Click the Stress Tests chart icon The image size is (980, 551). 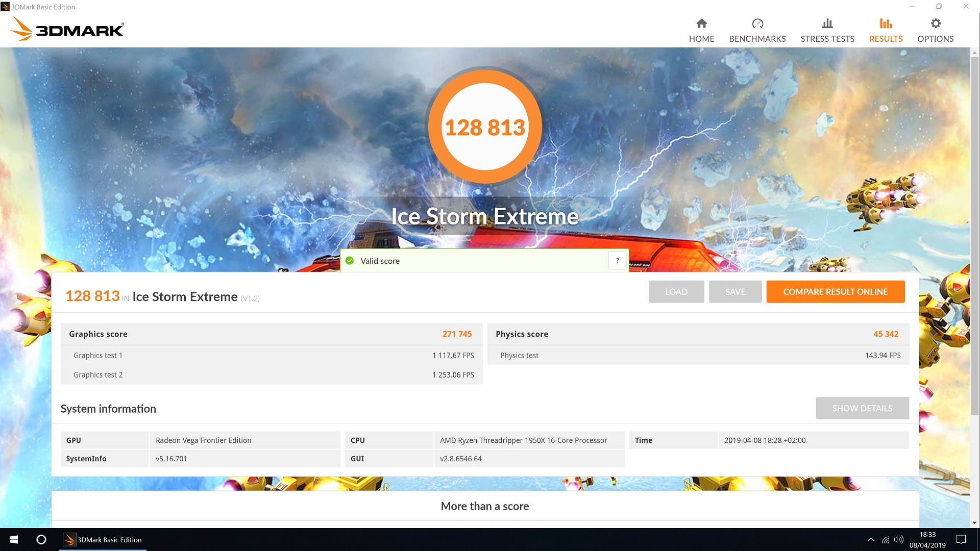827,23
